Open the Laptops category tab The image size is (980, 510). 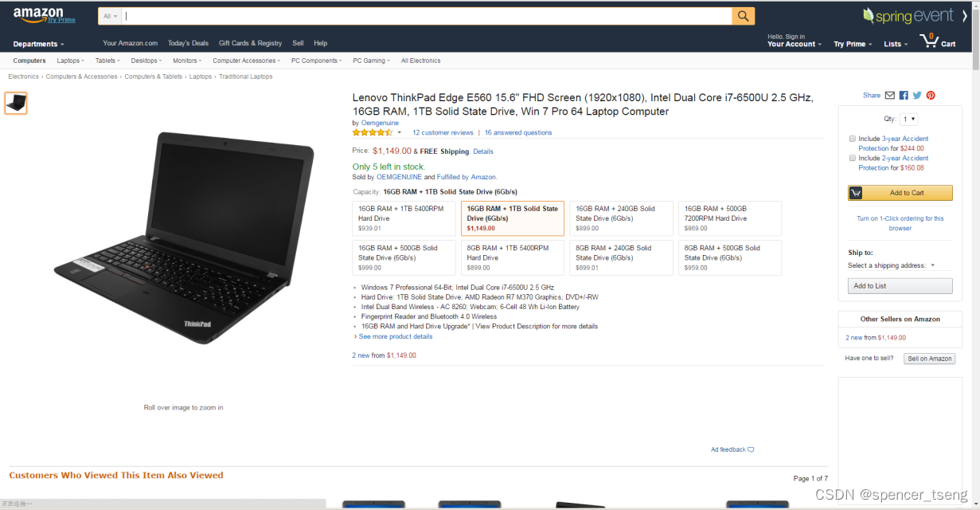[70, 61]
